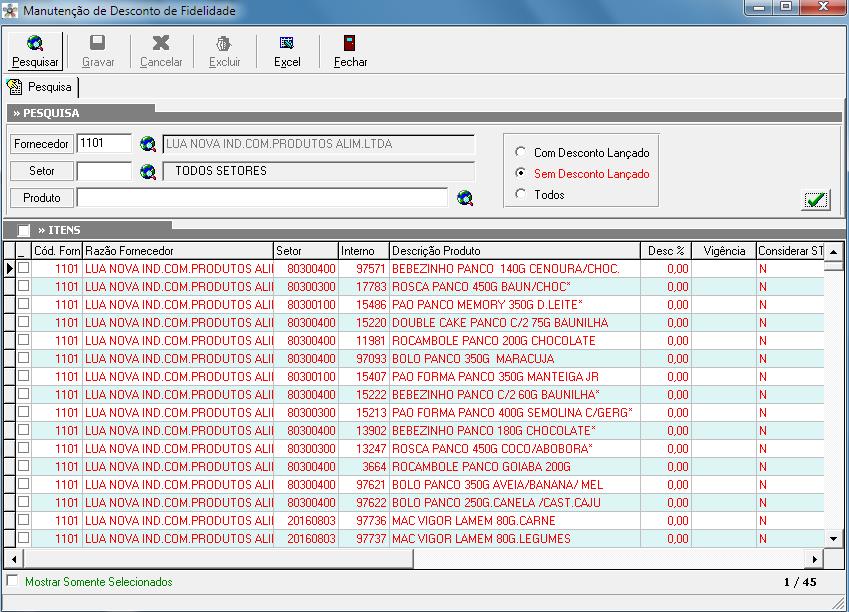Tick the checkbox for BEBEZINHO PANCO 140G CENOURA/CHOC.
Viewport: 849px width, 612px height.
(23, 268)
